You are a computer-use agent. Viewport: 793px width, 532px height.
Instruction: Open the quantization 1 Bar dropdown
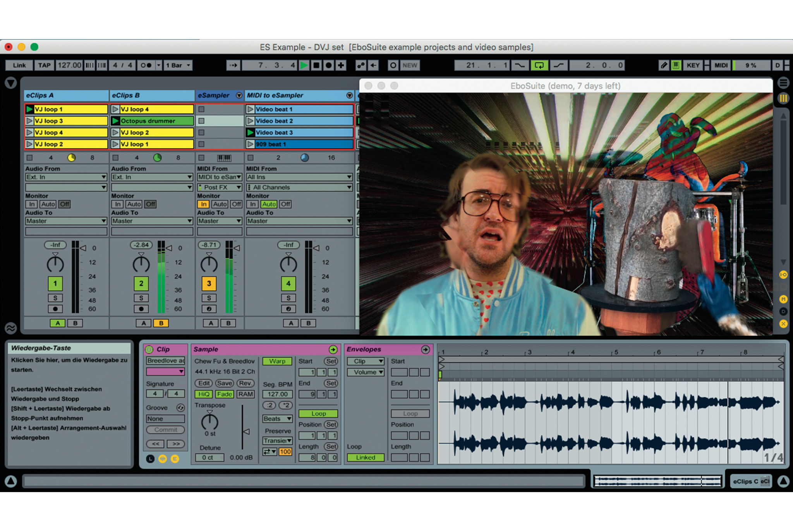178,65
